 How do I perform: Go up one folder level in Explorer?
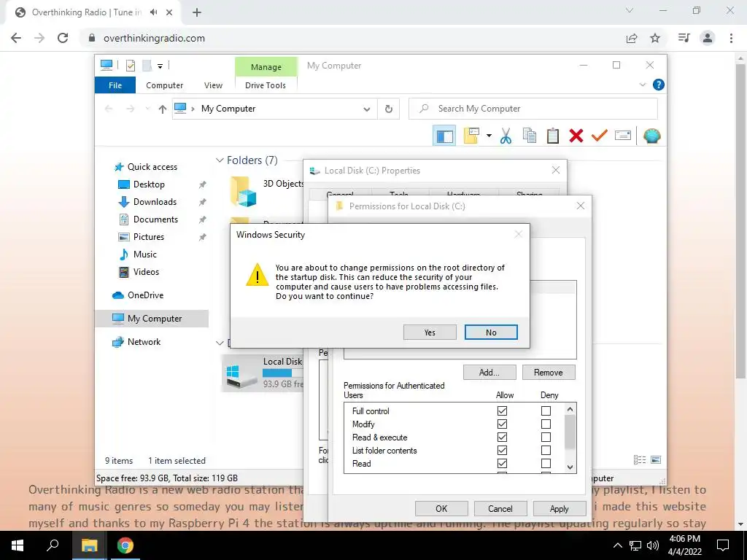tap(163, 109)
